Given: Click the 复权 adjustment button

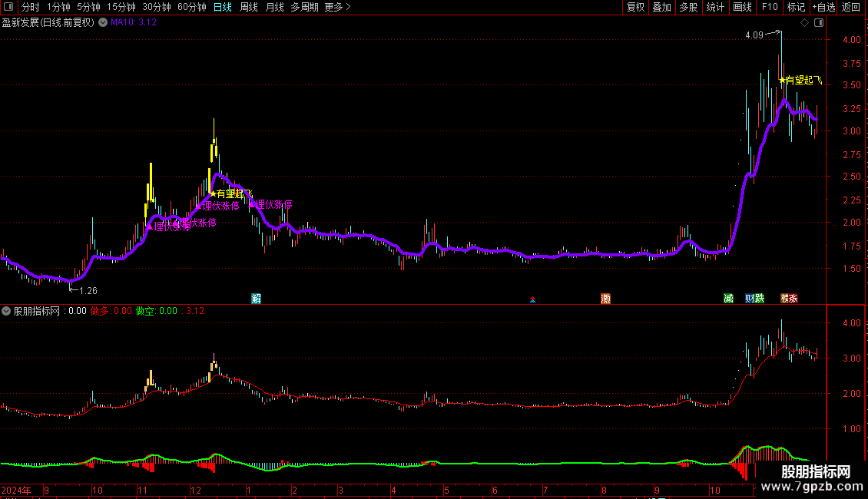Looking at the screenshot, I should click(x=635, y=7).
